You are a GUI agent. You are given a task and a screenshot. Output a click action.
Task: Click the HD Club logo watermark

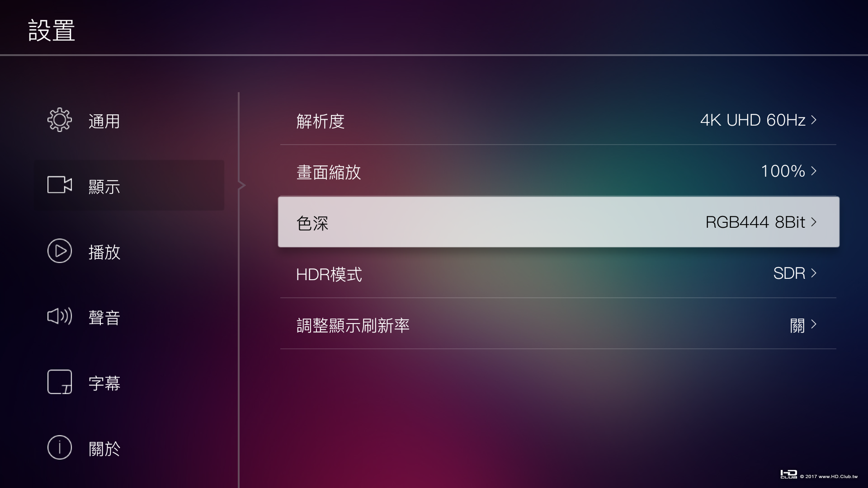788,474
